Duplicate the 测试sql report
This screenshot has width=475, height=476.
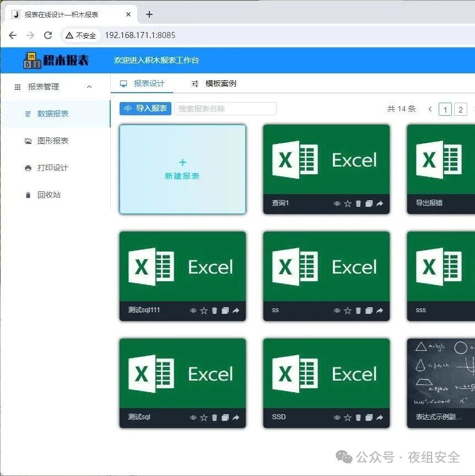coord(225,418)
